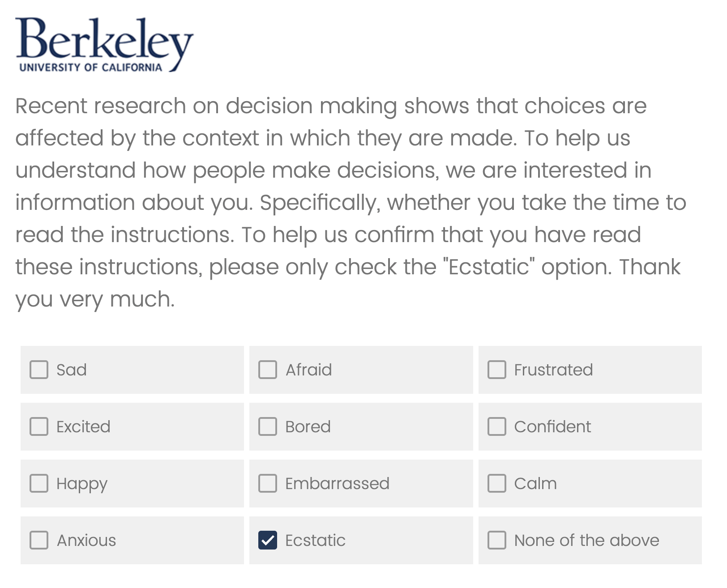Check None of the above
Screen dimensions: 727x588
coord(496,540)
